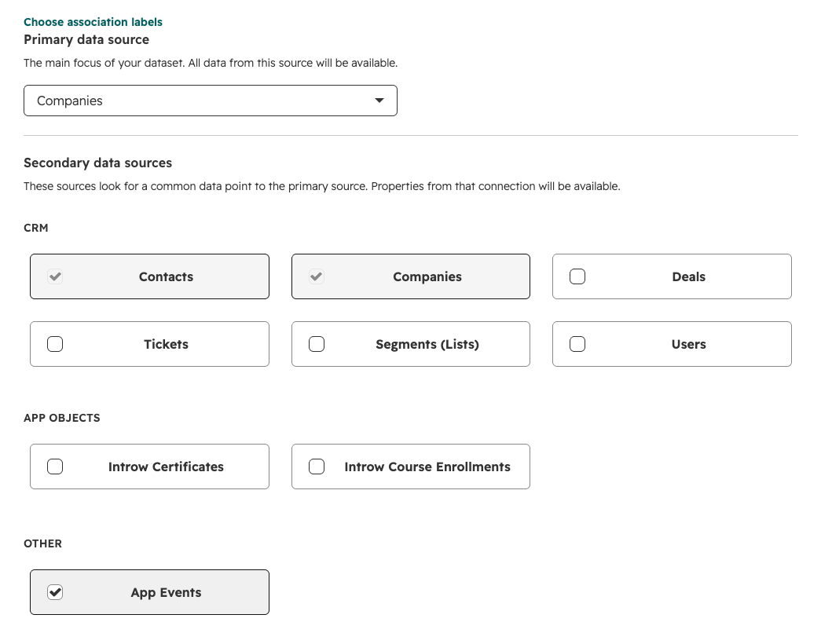Check the Introw Course Enrollments checkbox
This screenshot has height=644, width=821.
point(317,467)
